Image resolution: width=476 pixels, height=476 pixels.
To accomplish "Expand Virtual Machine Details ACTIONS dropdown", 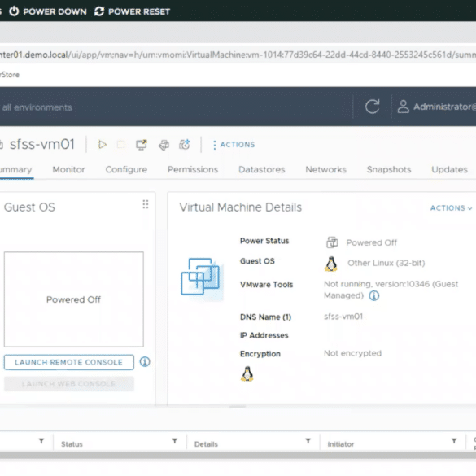I will [x=451, y=208].
